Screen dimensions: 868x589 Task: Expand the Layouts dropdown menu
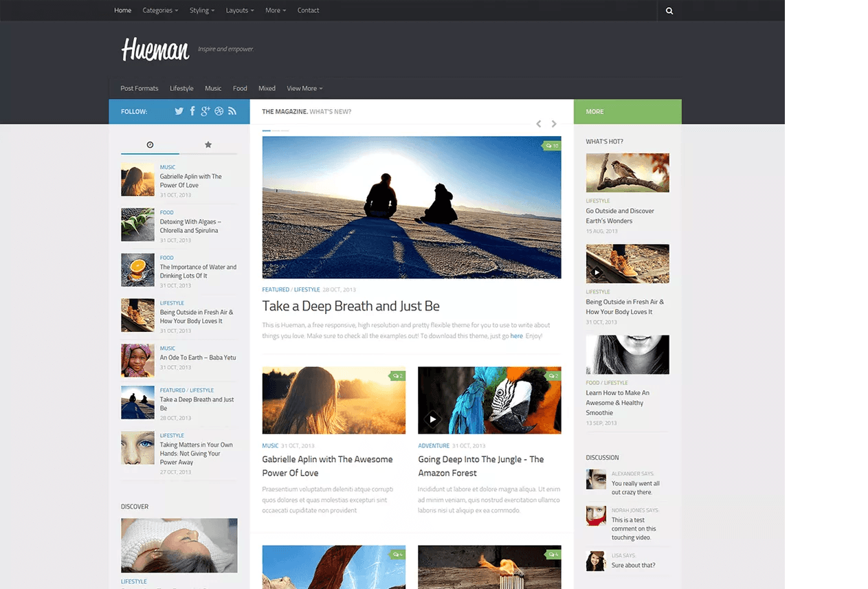pyautogui.click(x=240, y=10)
